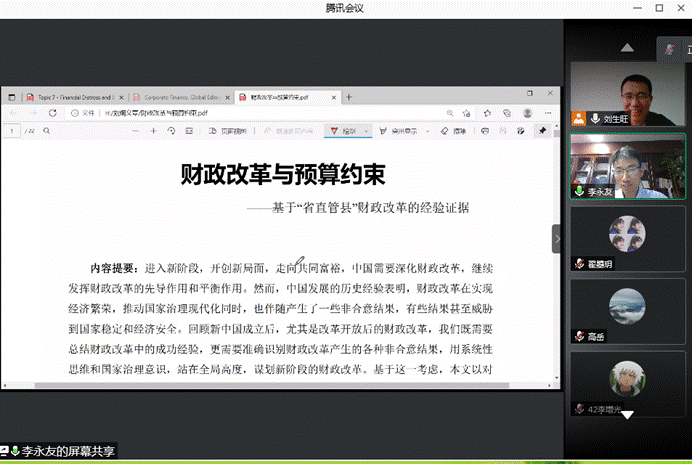
Task: Open a new browser tab with plus
Action: [x=349, y=97]
